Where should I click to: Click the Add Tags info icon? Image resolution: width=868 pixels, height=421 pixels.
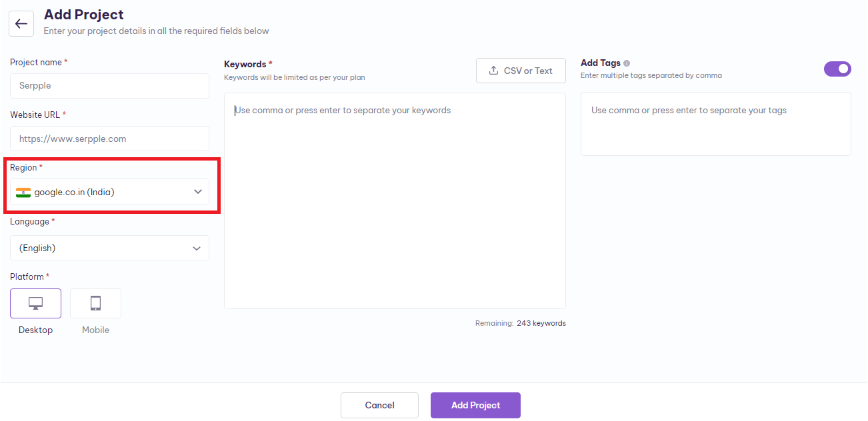click(x=627, y=63)
